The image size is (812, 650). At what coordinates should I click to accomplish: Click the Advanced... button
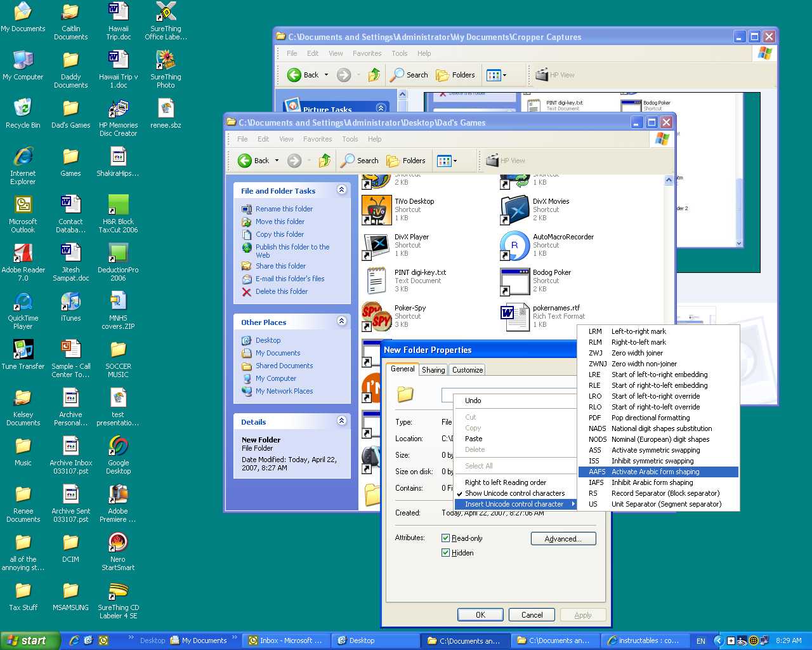pos(563,539)
